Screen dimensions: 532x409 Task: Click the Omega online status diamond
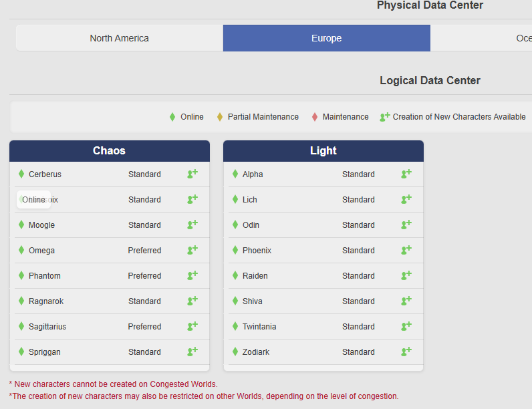[21, 250]
